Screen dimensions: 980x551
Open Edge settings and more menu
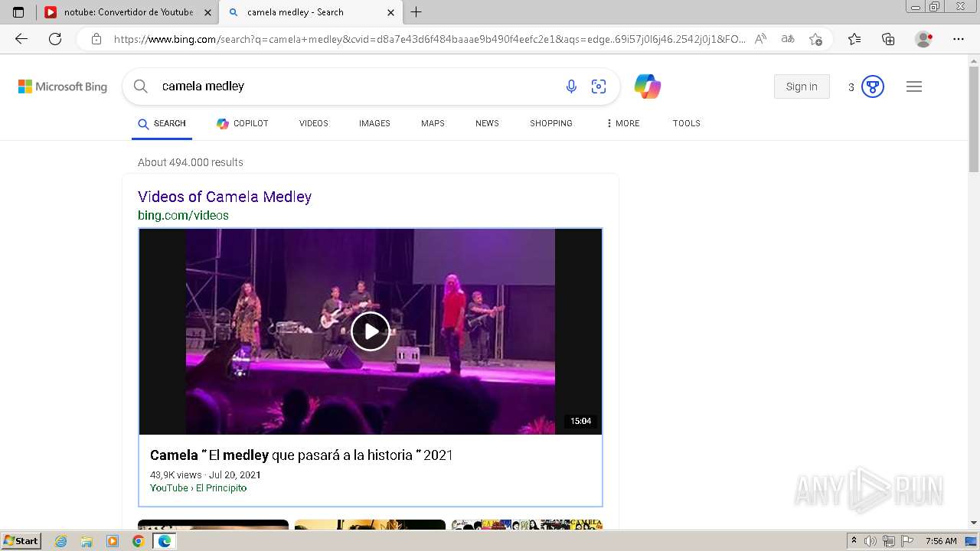(x=958, y=39)
